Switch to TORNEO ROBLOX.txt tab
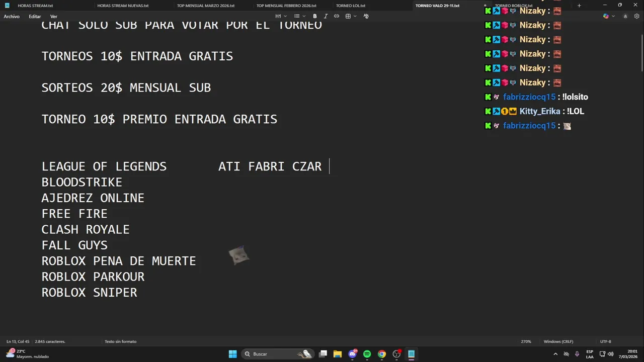 (514, 6)
